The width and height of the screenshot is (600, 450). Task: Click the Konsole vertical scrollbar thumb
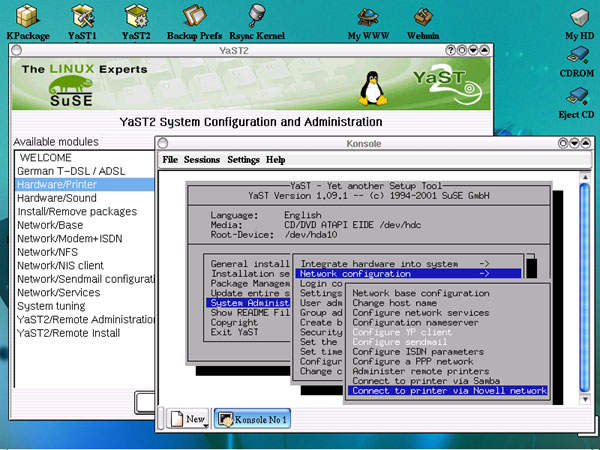pos(584,288)
